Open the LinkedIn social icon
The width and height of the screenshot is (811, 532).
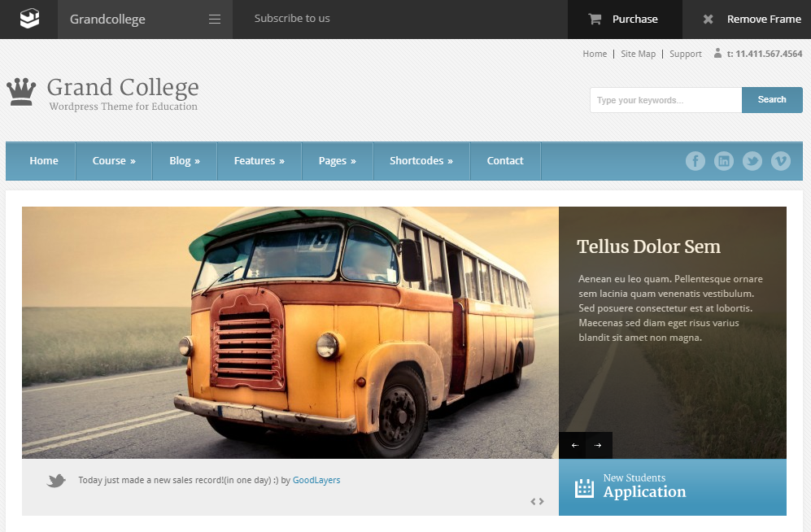724,161
